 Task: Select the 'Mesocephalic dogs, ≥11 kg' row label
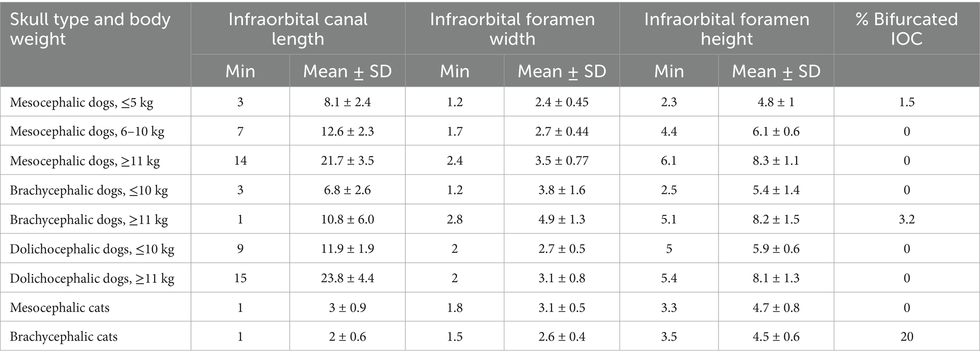[85, 161]
